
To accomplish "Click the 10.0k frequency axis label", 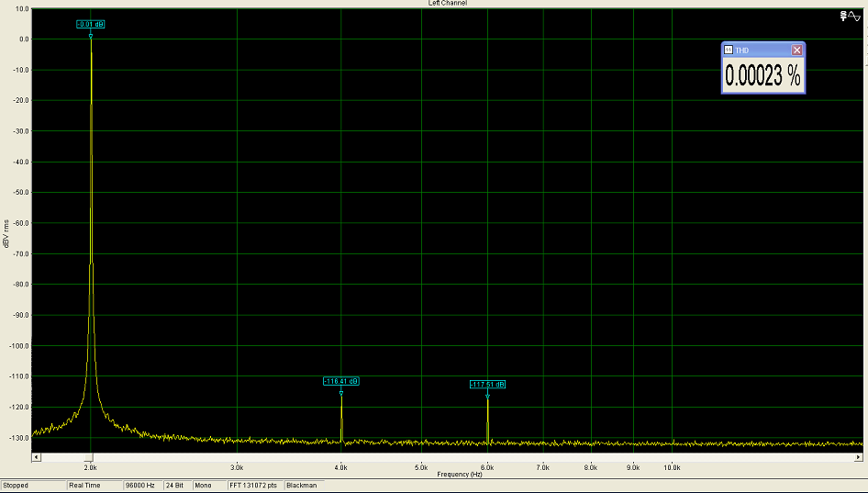I will click(x=672, y=467).
